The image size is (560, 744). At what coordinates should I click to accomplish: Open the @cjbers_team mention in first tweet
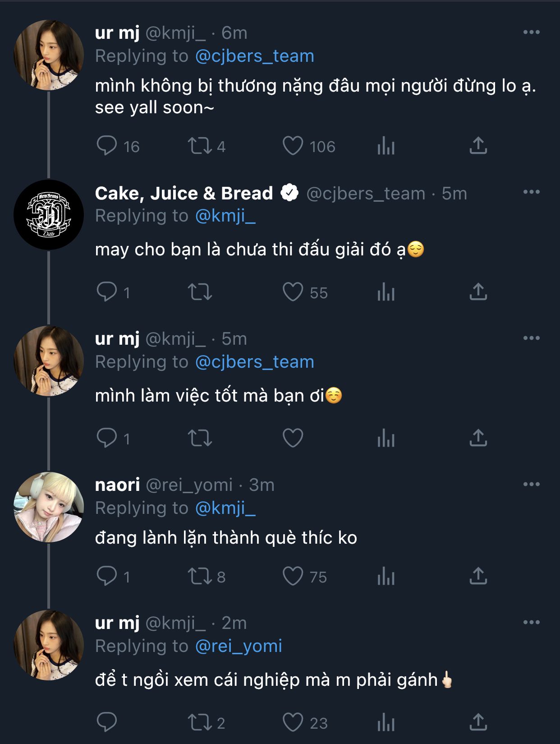[254, 56]
